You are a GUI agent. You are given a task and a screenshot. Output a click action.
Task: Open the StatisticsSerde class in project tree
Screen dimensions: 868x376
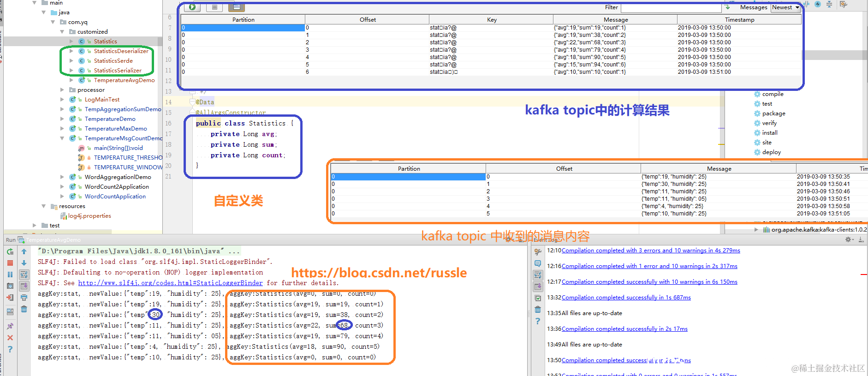point(113,61)
